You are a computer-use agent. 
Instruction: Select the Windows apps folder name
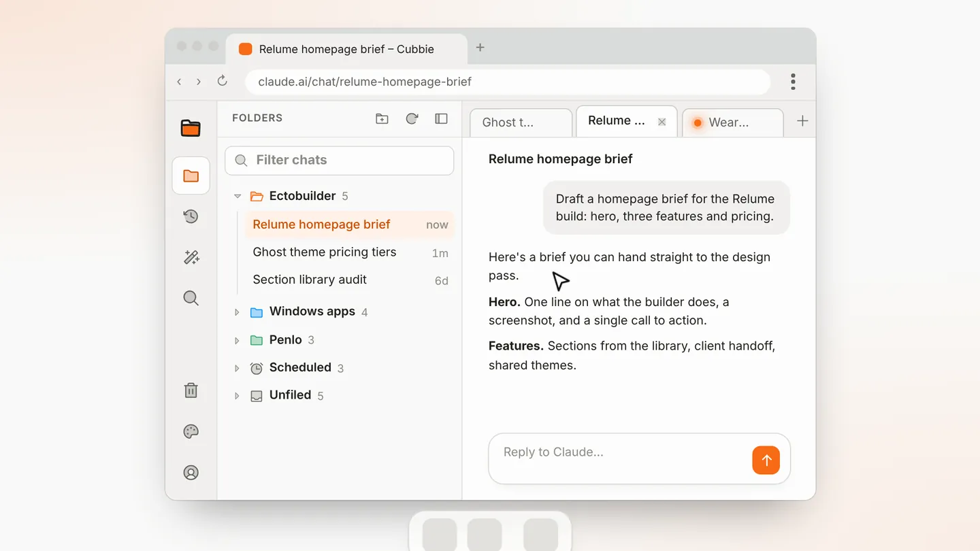pyautogui.click(x=312, y=312)
